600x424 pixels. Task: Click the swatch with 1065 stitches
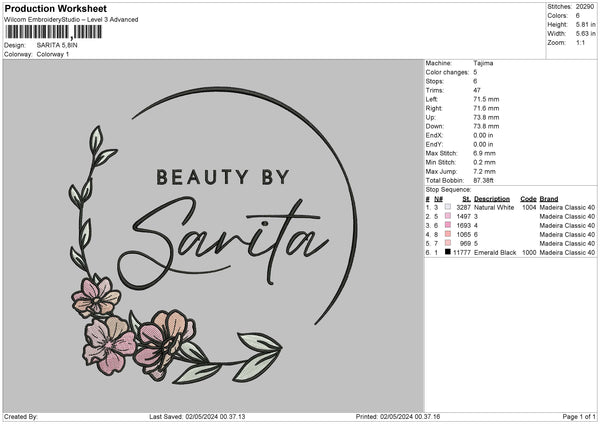click(x=448, y=234)
